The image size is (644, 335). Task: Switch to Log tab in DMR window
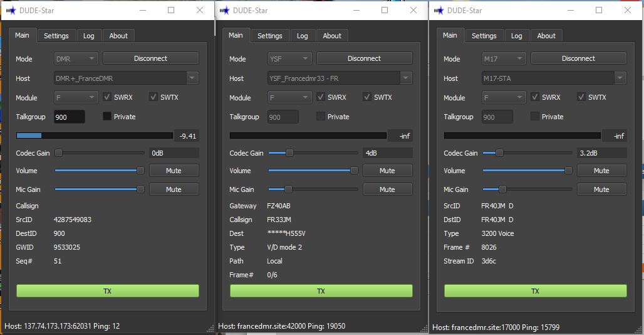89,36
